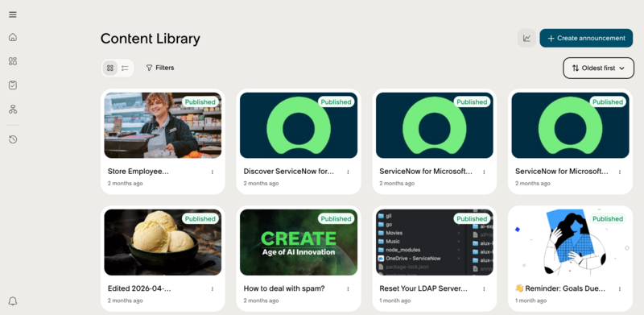Click the Reminder: Goals Due... title
This screenshot has width=644, height=315.
[560, 288]
